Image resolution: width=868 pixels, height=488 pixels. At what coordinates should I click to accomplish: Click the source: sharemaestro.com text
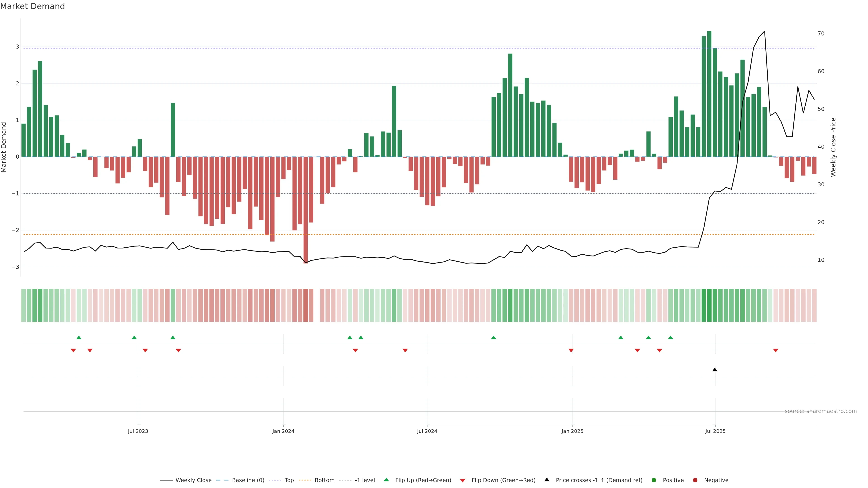coord(821,411)
